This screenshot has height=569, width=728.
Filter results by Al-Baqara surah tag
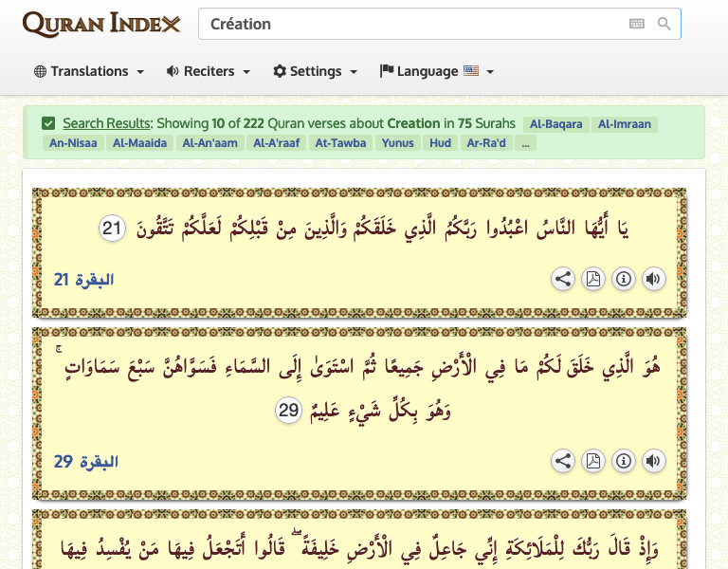click(x=555, y=124)
